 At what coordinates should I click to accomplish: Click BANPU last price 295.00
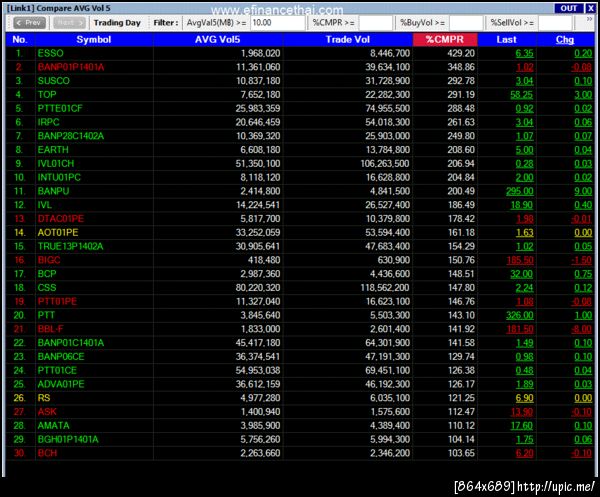click(520, 191)
